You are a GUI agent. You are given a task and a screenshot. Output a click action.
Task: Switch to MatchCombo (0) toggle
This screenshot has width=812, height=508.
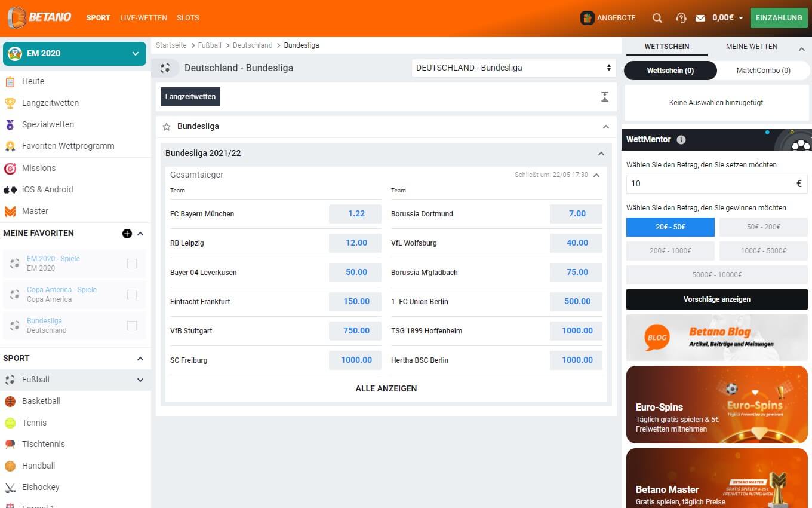pyautogui.click(x=763, y=71)
